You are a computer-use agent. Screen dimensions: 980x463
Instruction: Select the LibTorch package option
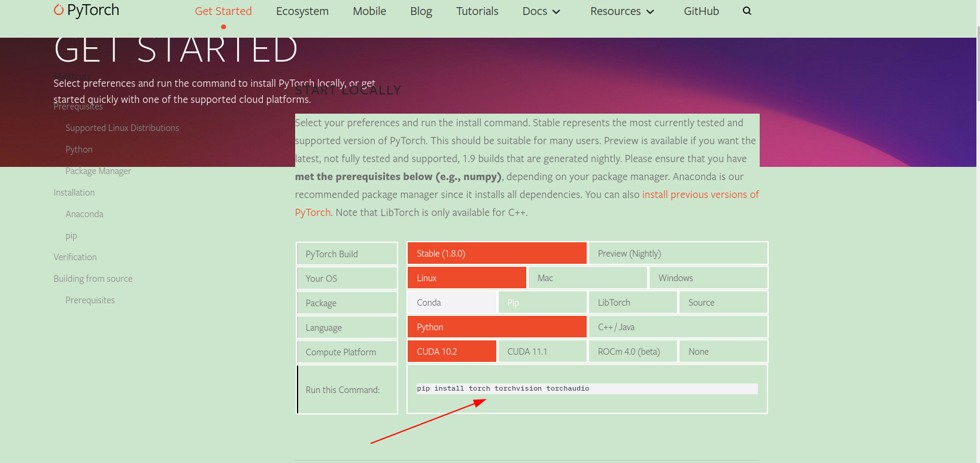click(x=633, y=302)
